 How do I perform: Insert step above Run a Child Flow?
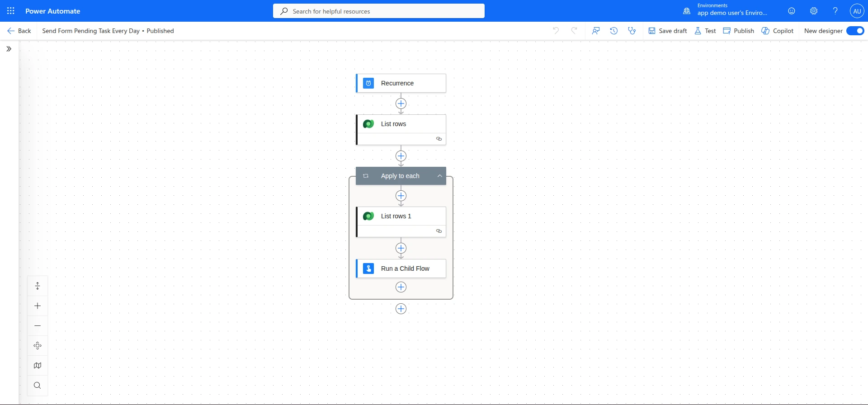pyautogui.click(x=401, y=248)
